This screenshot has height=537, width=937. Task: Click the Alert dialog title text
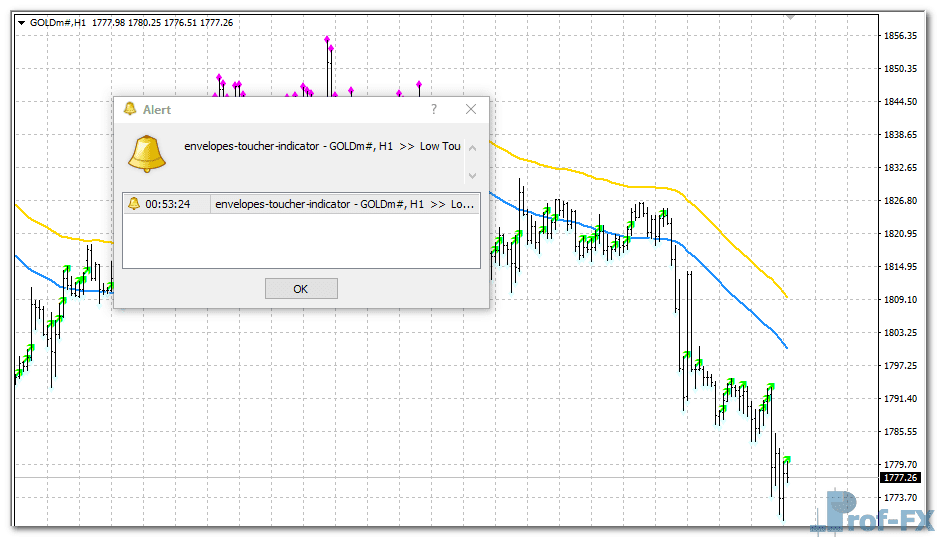157,110
